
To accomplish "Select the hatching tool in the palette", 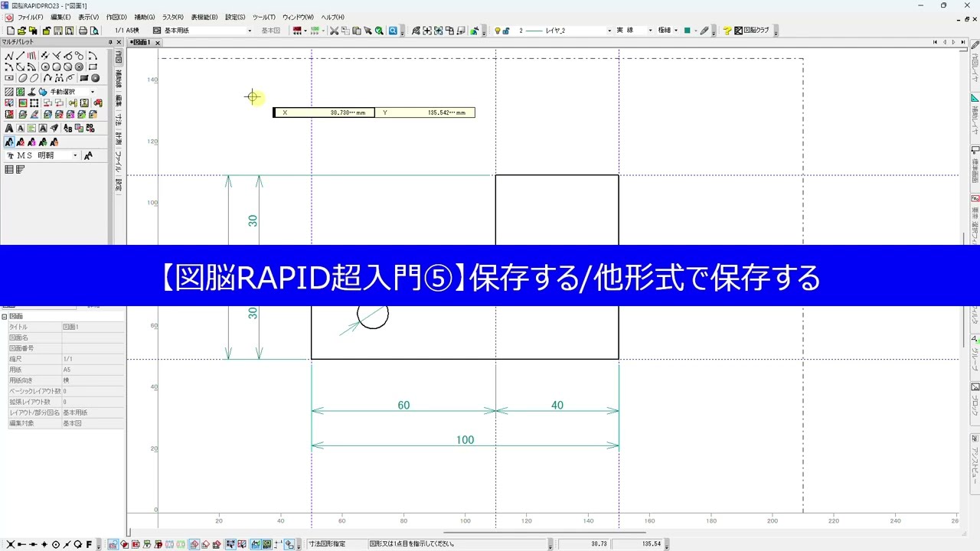I will pos(9,92).
